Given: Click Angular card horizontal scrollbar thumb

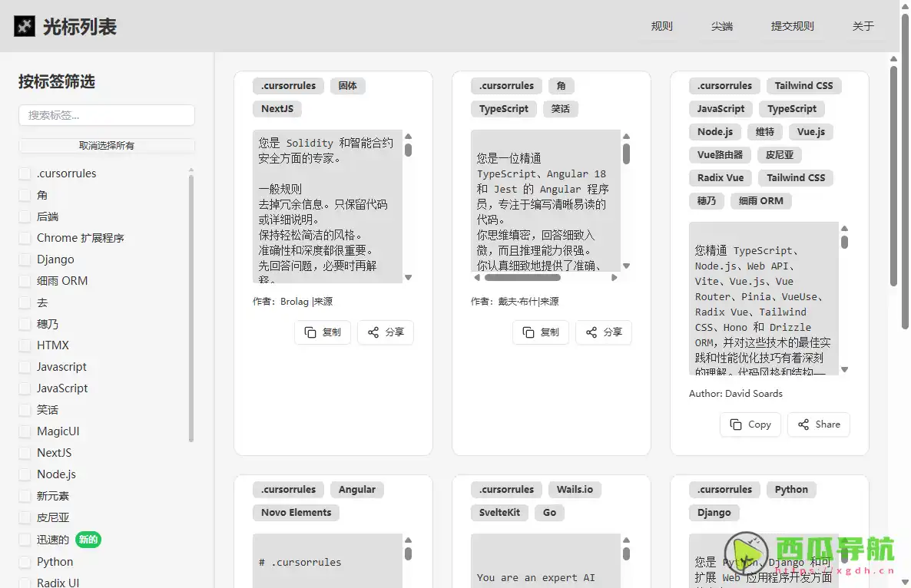Looking at the screenshot, I should pos(522,277).
